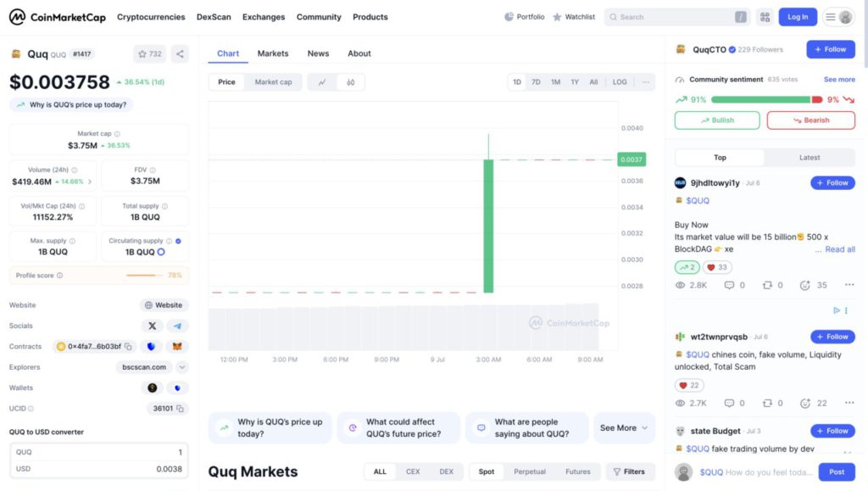Select the Perpetual markets tab
Image resolution: width=868 pixels, height=491 pixels.
coord(530,471)
